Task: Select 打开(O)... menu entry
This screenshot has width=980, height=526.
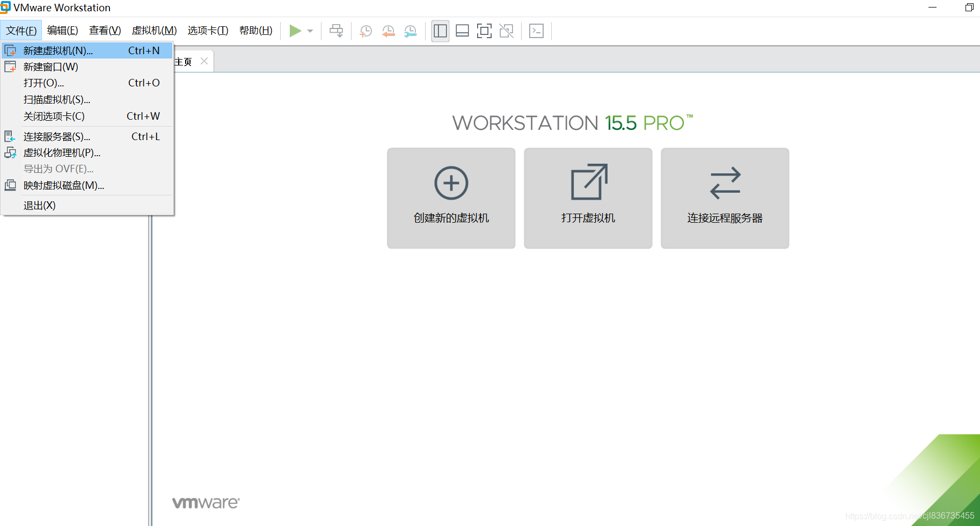Action: click(87, 83)
